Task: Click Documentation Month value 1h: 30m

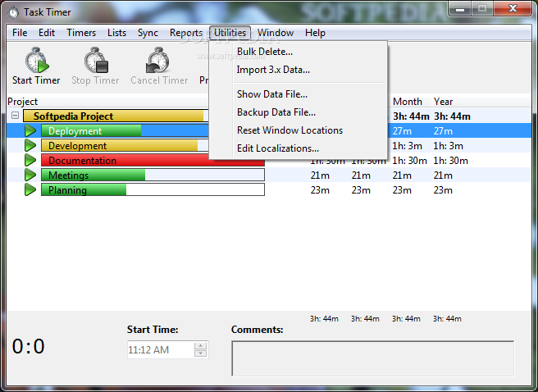Action: (x=410, y=161)
